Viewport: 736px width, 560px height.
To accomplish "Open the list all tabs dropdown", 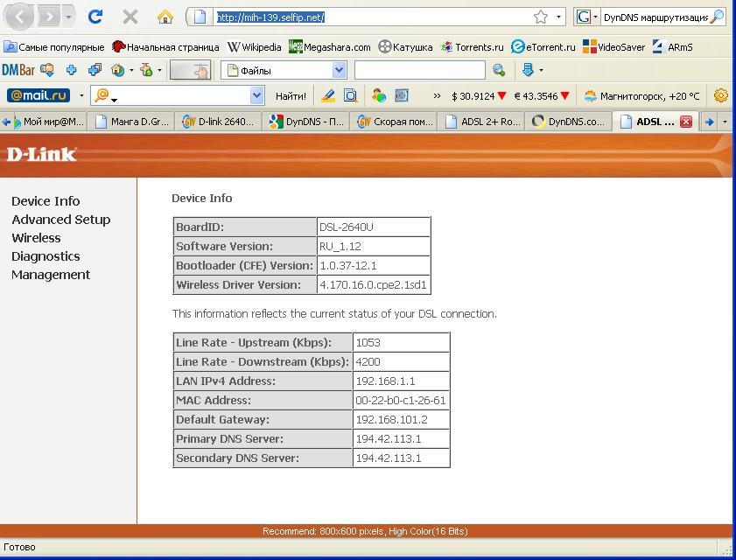I will (x=725, y=122).
